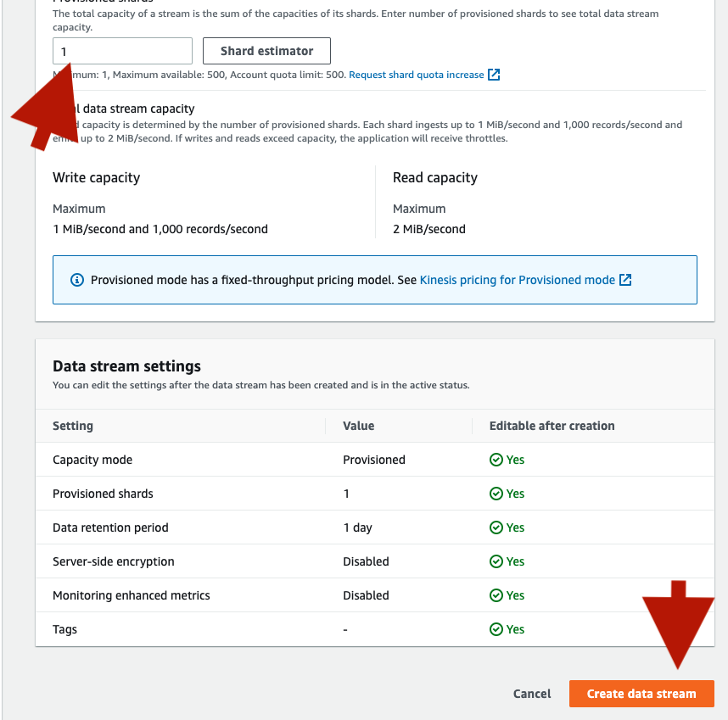Click external link icon beside Kinesis pricing
Viewport: 728px width, 720px height.
click(x=625, y=280)
